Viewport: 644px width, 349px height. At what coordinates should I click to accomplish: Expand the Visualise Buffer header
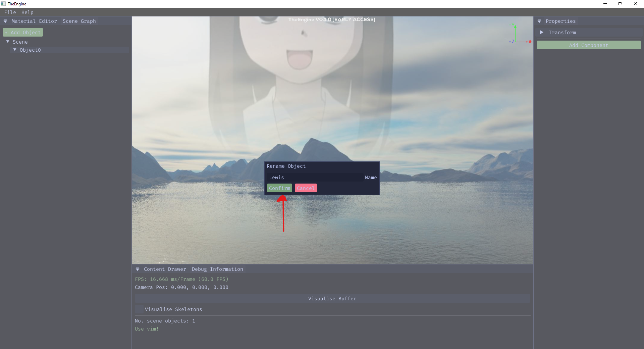(x=332, y=299)
